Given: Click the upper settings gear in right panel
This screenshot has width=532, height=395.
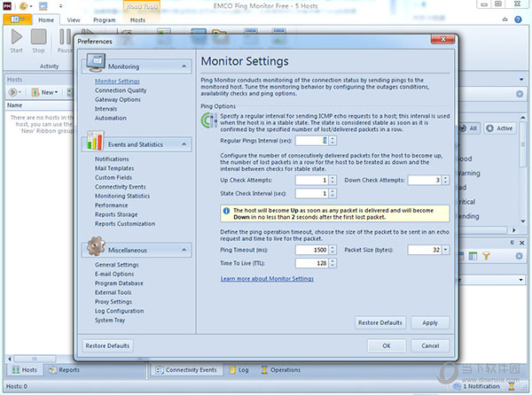Looking at the screenshot, I should (x=519, y=94).
